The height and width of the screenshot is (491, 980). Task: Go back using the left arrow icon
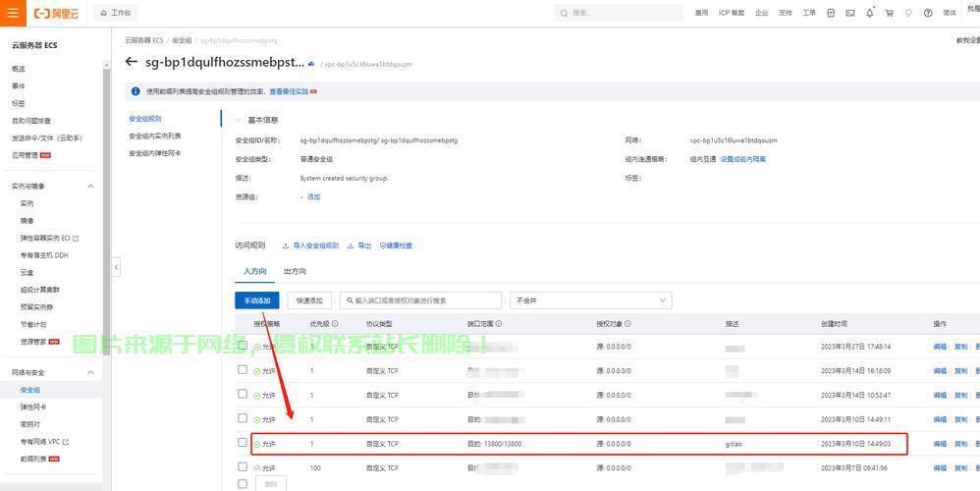pos(132,62)
